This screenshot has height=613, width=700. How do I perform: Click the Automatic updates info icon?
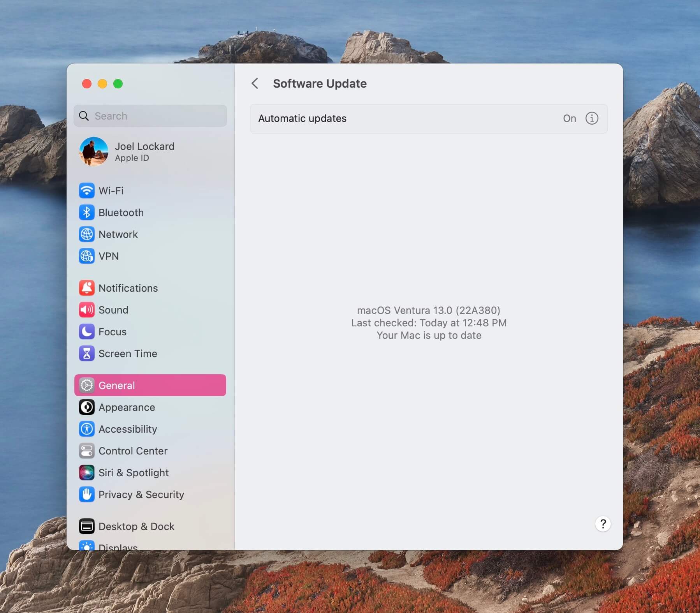(x=592, y=118)
